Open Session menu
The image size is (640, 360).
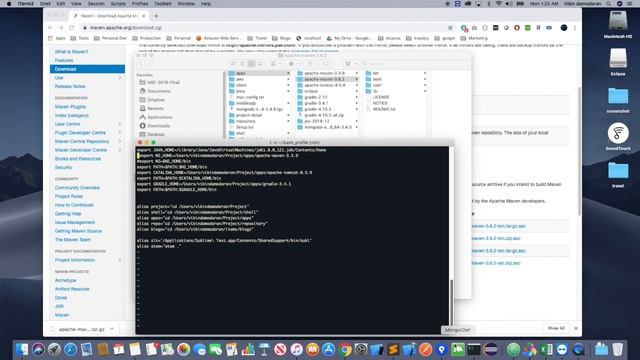click(x=96, y=4)
